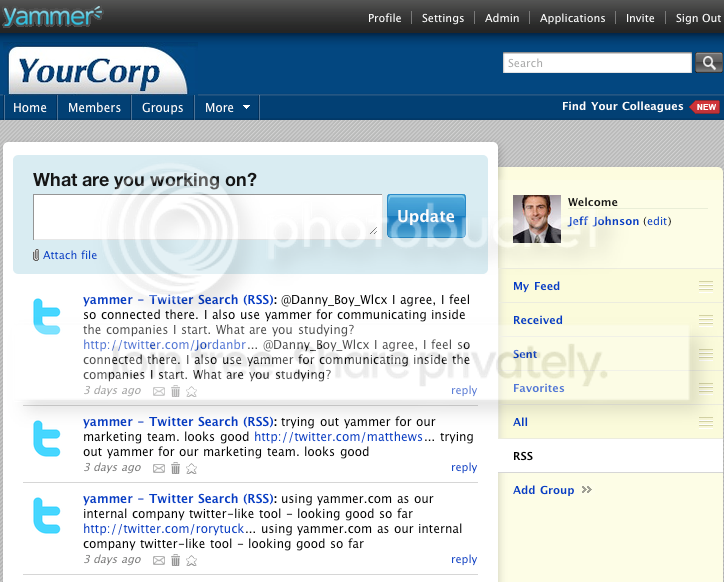The height and width of the screenshot is (582, 724).
Task: Select Favorites in sidebar
Action: click(538, 388)
